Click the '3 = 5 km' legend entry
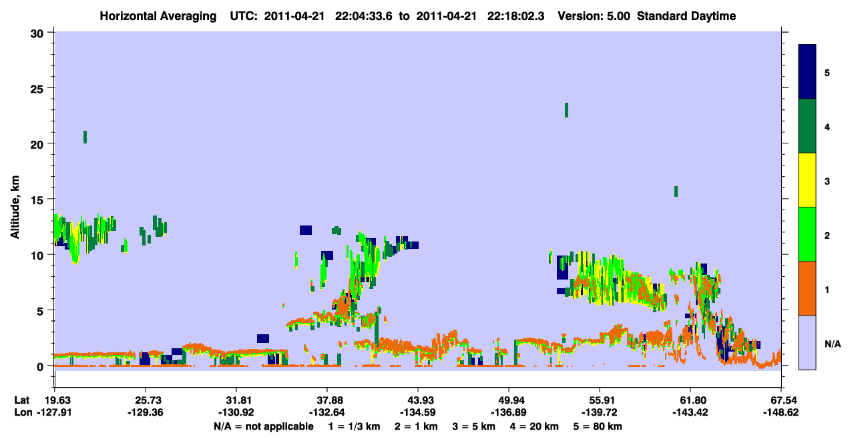This screenshot has width=868, height=445. pos(474,426)
